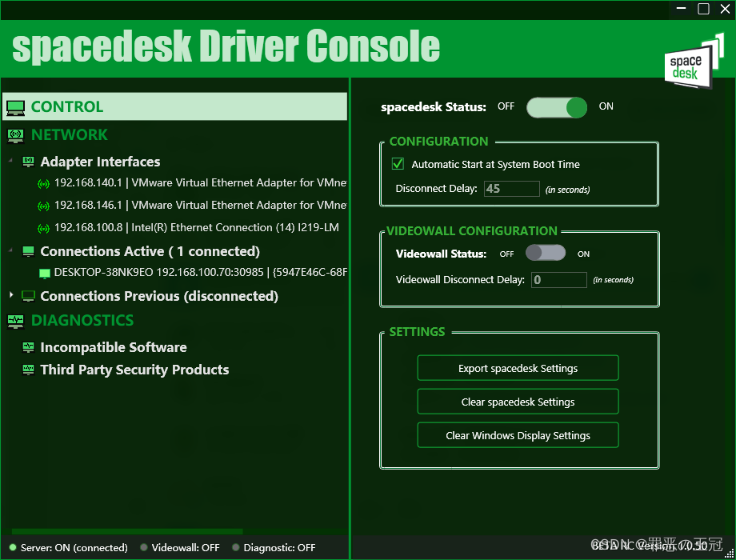
Task: Click the Connections Previous monitor icon
Action: [x=28, y=296]
